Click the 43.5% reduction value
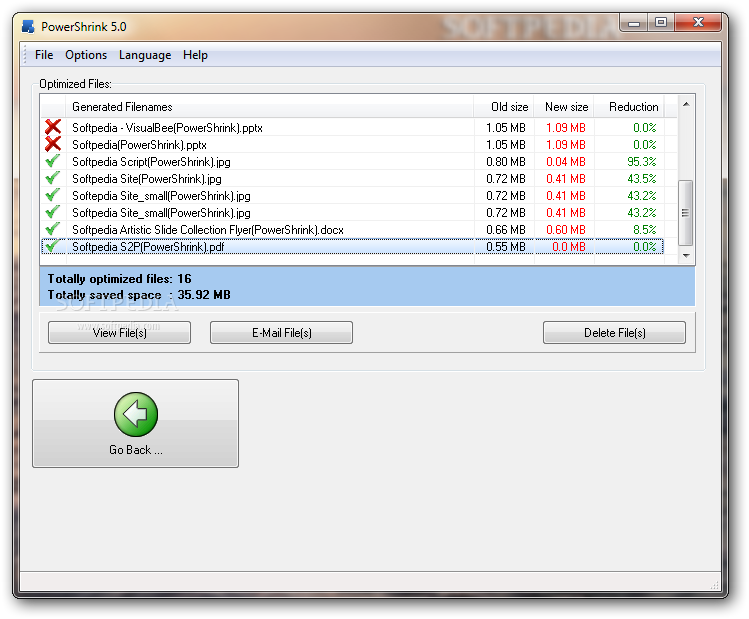The height and width of the screenshot is (619, 749). point(642,179)
